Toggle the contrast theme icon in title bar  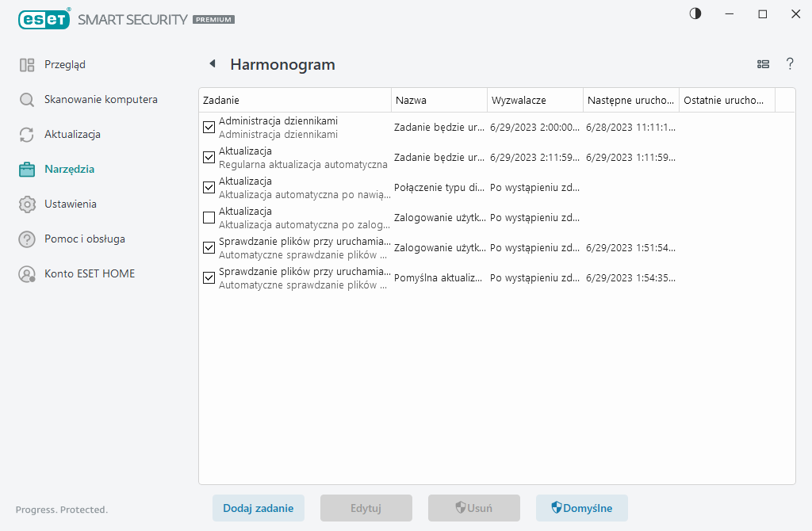695,14
